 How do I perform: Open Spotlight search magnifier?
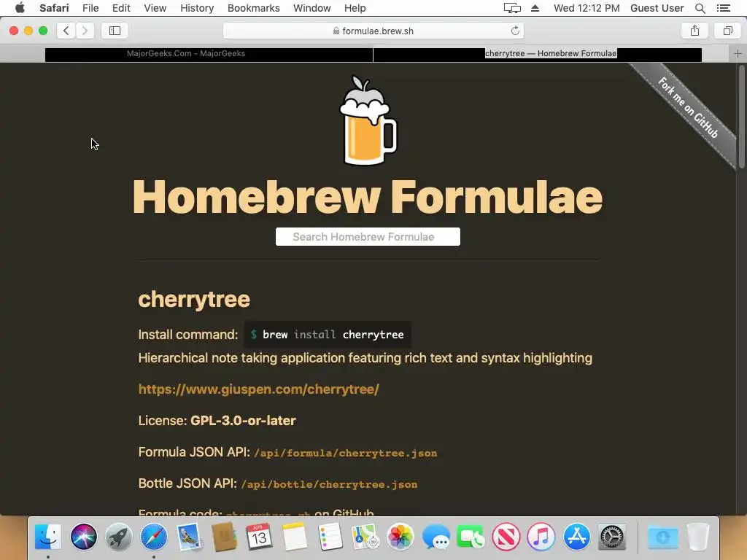(700, 8)
